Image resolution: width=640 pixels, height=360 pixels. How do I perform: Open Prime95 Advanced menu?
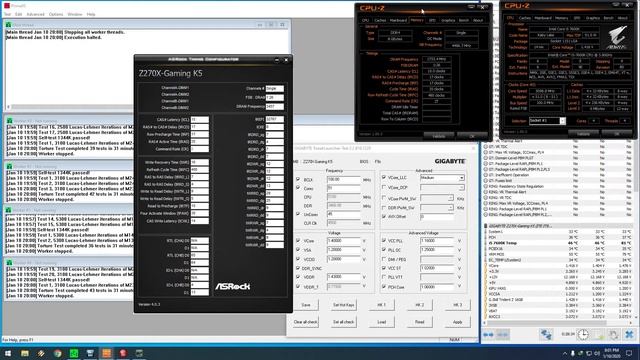pos(36,14)
